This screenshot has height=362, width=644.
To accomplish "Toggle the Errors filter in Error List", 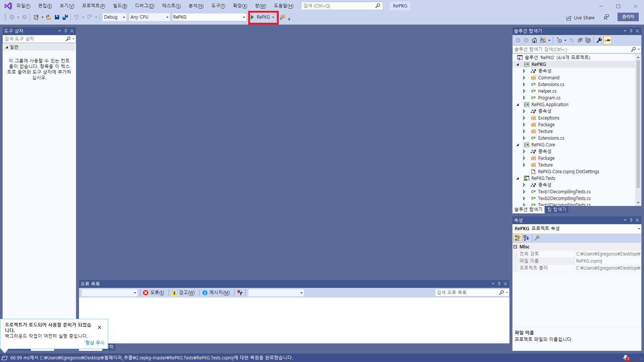I will [154, 293].
